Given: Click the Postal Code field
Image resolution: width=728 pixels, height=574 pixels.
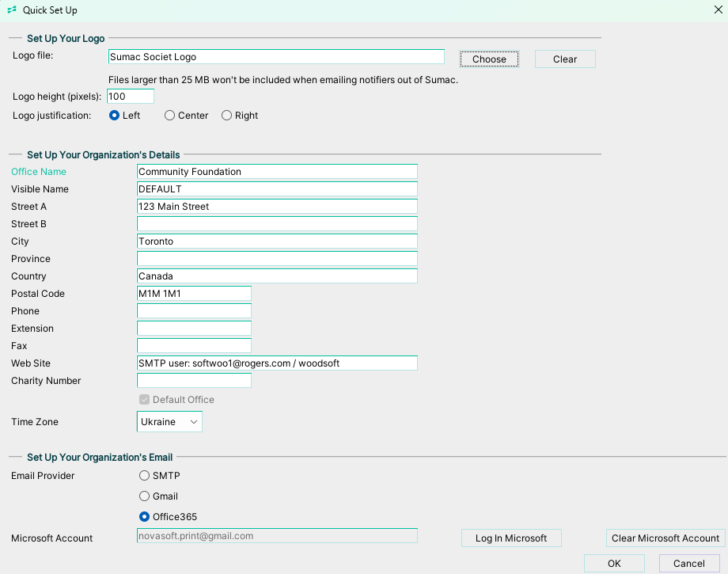Looking at the screenshot, I should point(194,294).
